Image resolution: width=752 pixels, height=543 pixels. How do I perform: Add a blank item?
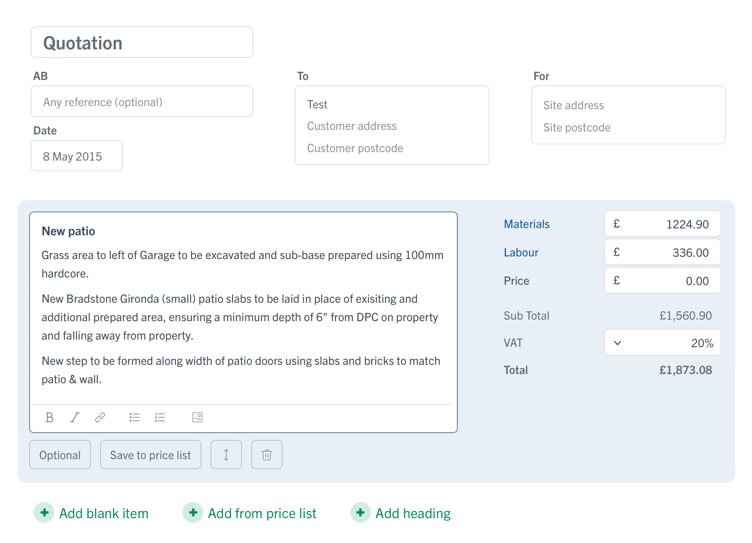[92, 513]
